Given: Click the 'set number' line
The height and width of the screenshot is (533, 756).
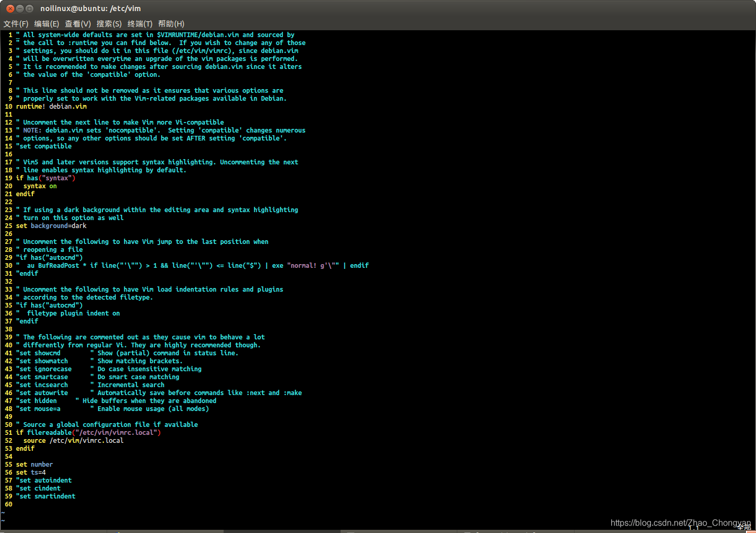Looking at the screenshot, I should click(x=34, y=465).
